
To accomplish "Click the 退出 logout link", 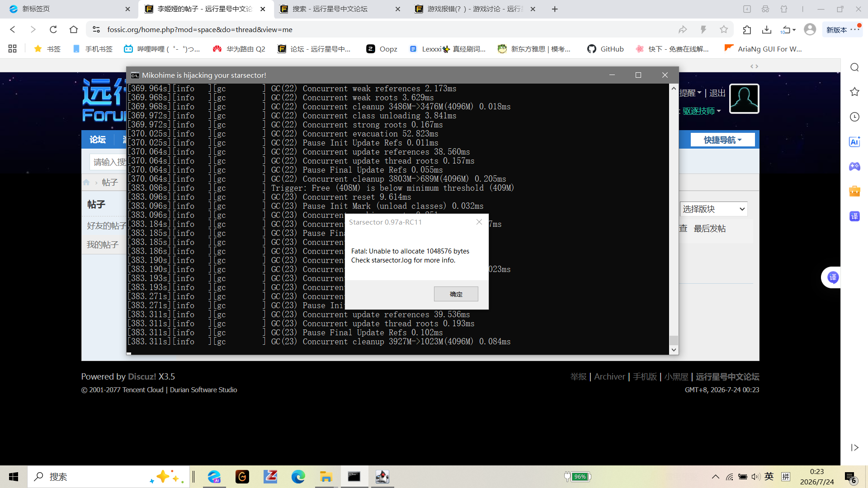I will 717,93.
